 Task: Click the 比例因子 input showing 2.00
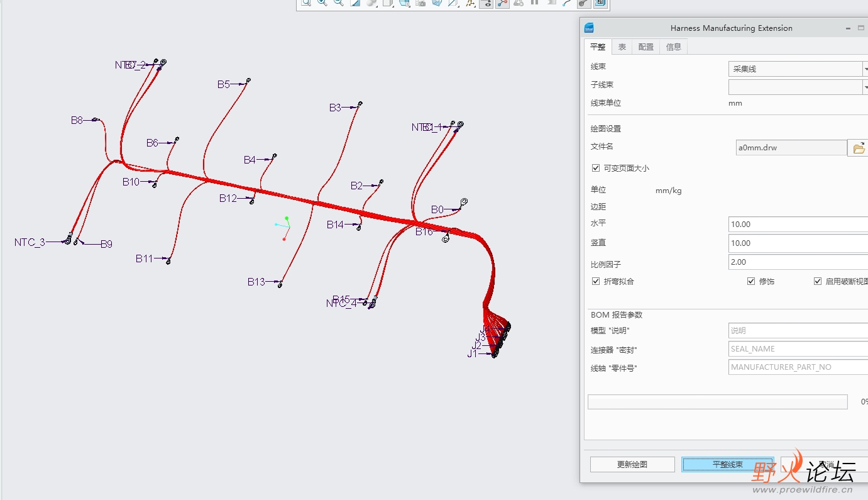pyautogui.click(x=798, y=262)
